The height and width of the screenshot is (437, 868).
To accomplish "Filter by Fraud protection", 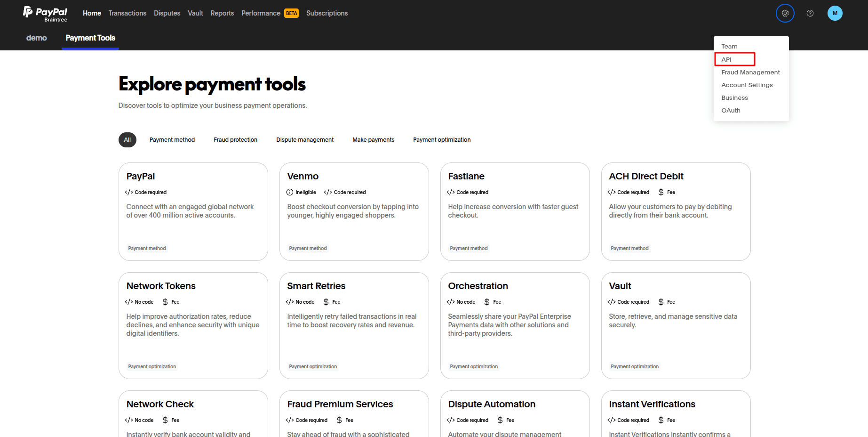I will pyautogui.click(x=235, y=140).
